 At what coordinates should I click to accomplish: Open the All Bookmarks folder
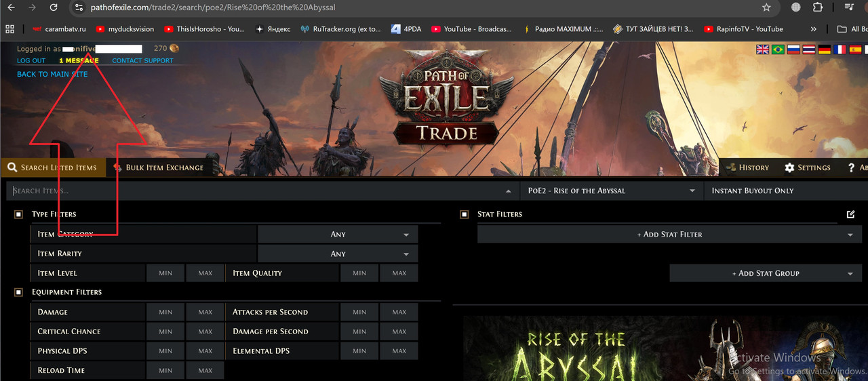point(852,29)
